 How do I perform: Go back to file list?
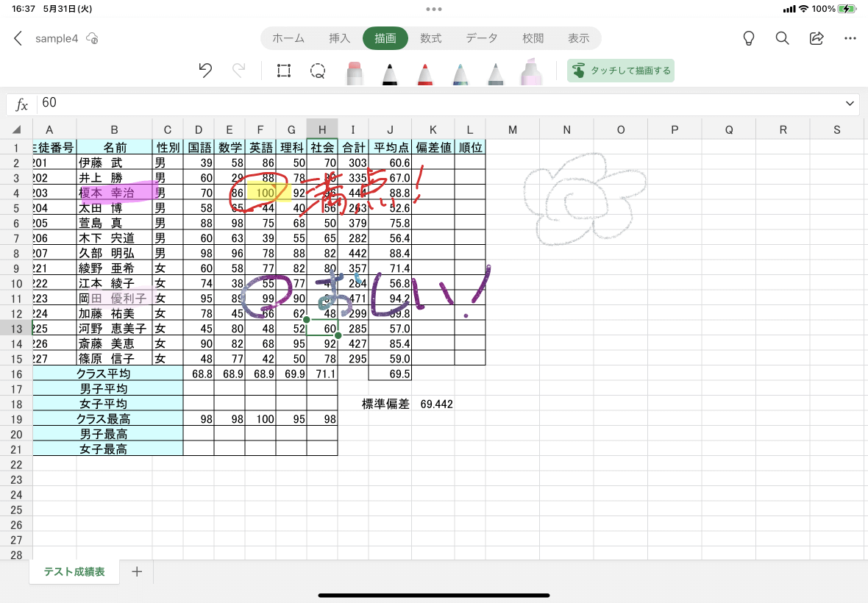point(18,38)
